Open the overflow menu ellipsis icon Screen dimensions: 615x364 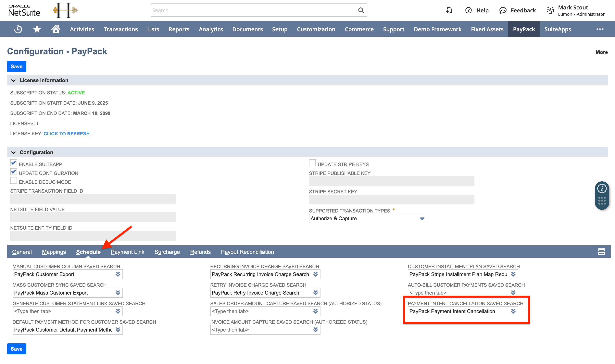600,29
